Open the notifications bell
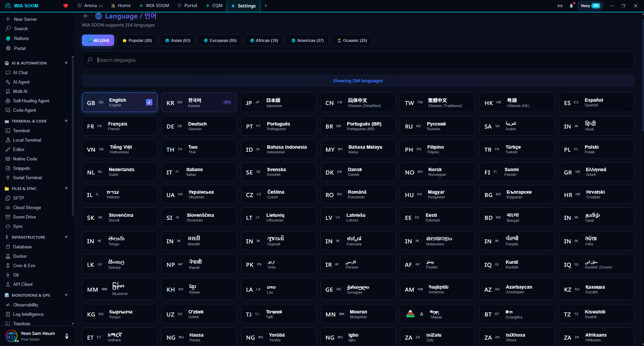This screenshot has width=644, height=346. coord(571,6)
